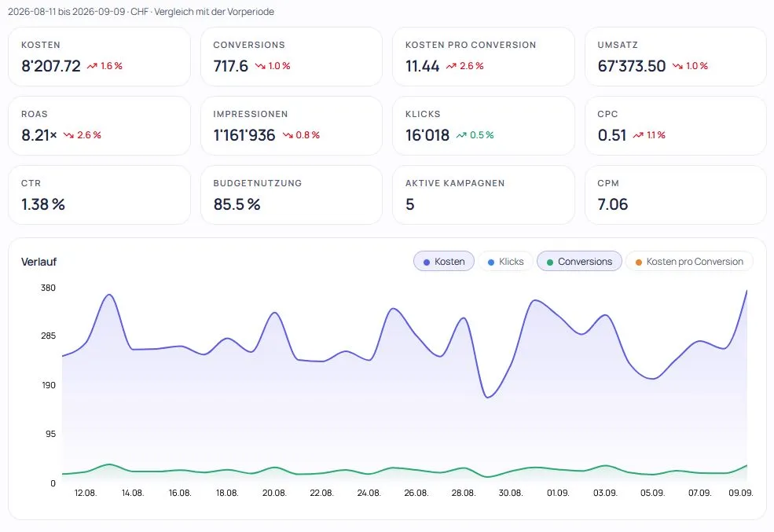Click the CTR card heading
The height and width of the screenshot is (532, 774).
(31, 183)
